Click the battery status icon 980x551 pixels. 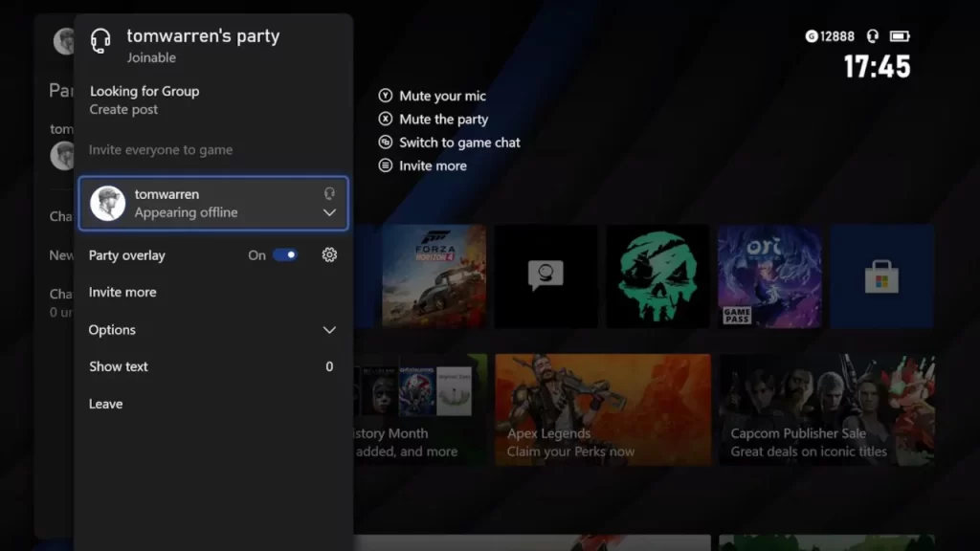(900, 36)
